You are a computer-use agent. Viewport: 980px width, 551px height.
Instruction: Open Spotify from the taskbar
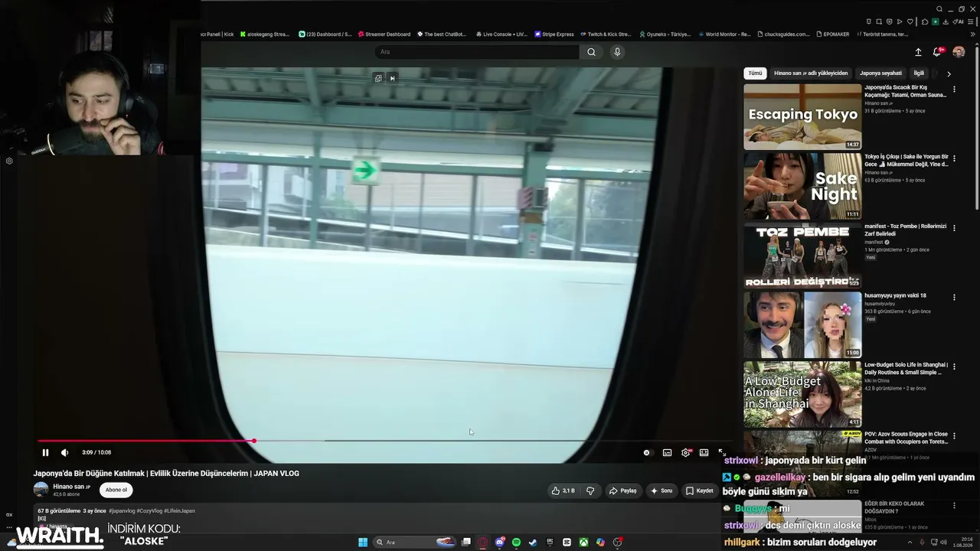point(516,542)
